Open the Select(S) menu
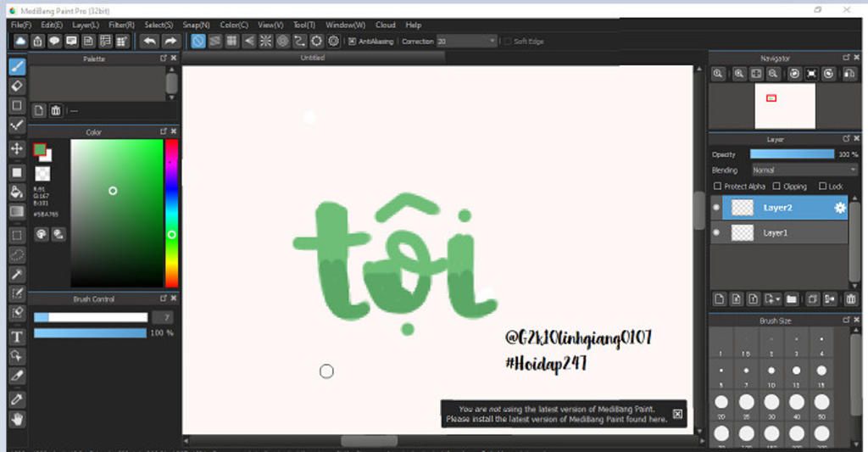 tap(159, 25)
